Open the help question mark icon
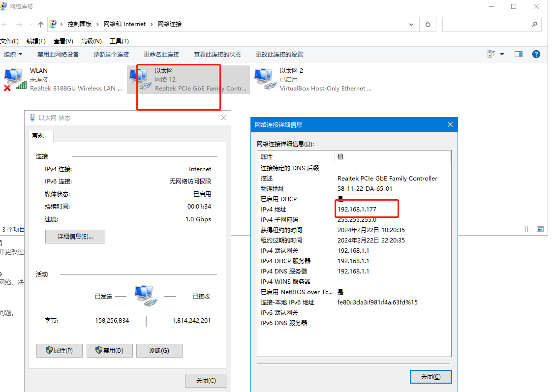Viewport: 554px width, 392px height. tap(536, 54)
